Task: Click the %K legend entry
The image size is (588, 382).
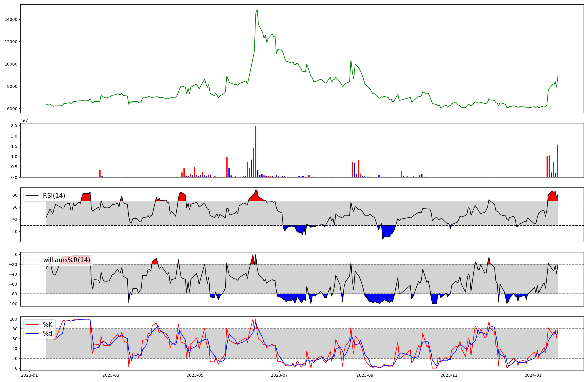Action: click(x=48, y=325)
